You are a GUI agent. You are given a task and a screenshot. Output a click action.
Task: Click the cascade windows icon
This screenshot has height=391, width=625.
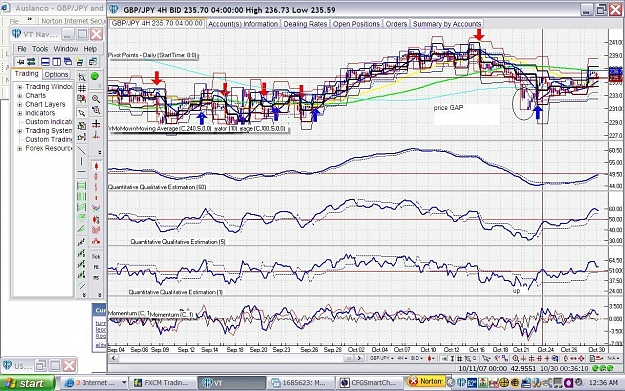point(68,62)
